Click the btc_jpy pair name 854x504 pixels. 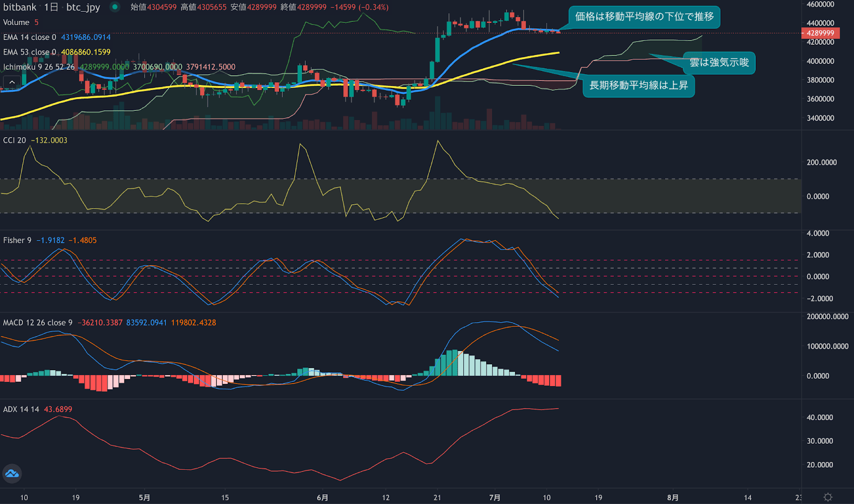tap(83, 7)
